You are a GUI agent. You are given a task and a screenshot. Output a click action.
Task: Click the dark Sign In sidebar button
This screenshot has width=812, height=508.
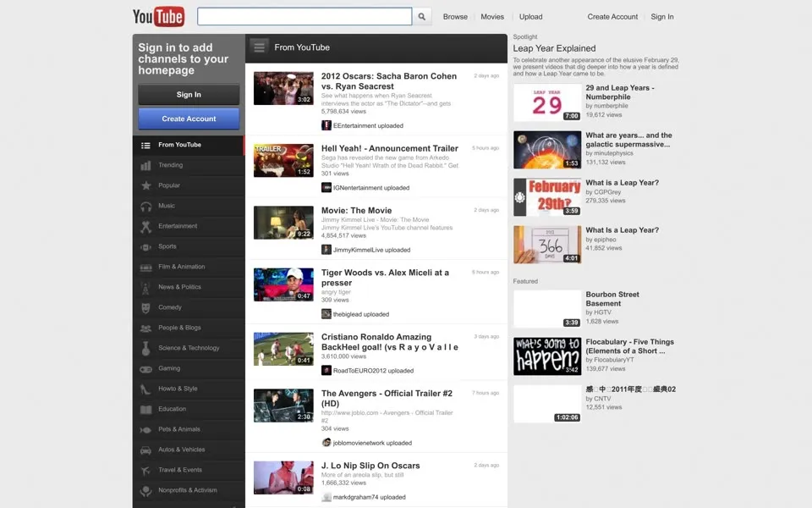(189, 95)
